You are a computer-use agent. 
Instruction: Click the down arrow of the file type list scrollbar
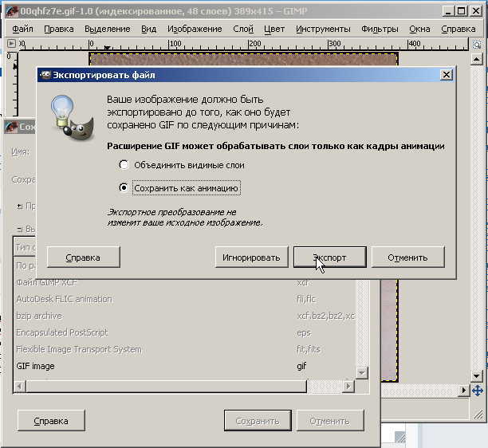click(x=361, y=373)
